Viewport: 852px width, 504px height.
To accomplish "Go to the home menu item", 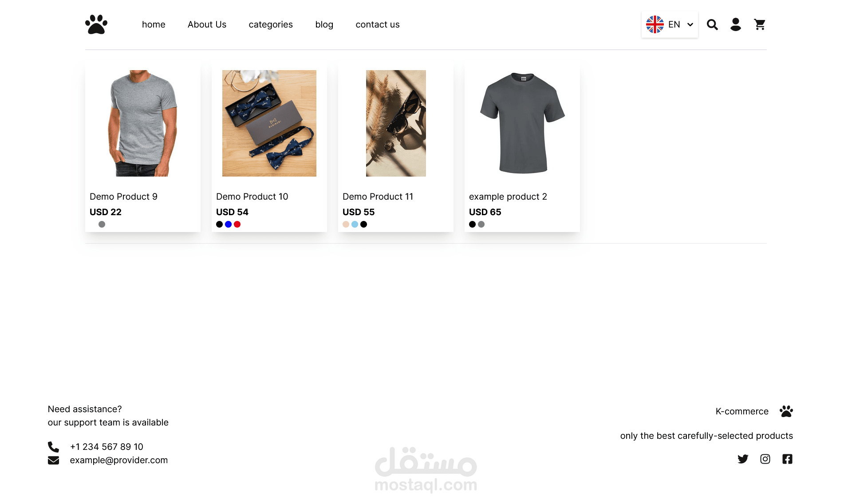I will pos(154,24).
